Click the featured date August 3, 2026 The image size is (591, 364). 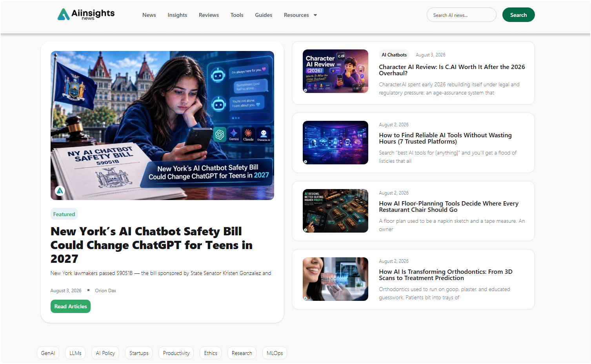(66, 291)
